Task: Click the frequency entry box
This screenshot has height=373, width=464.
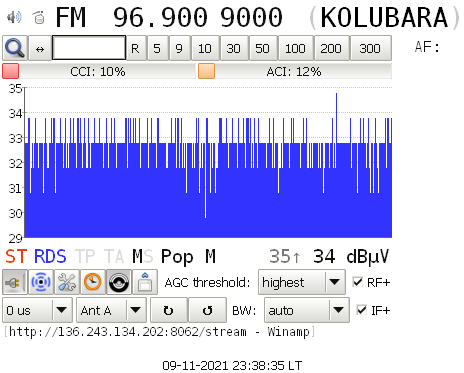Action: [89, 48]
